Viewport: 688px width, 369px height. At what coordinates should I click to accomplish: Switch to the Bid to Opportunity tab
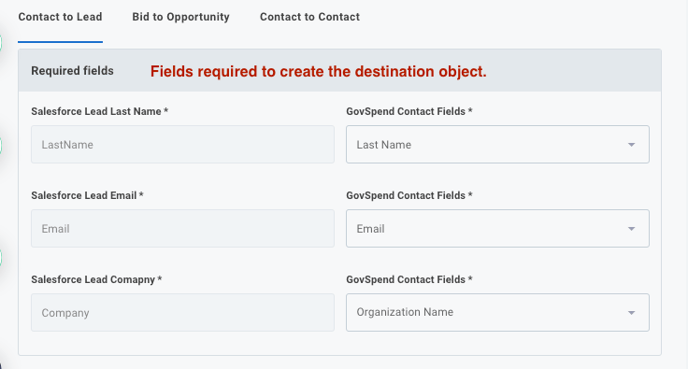181,17
